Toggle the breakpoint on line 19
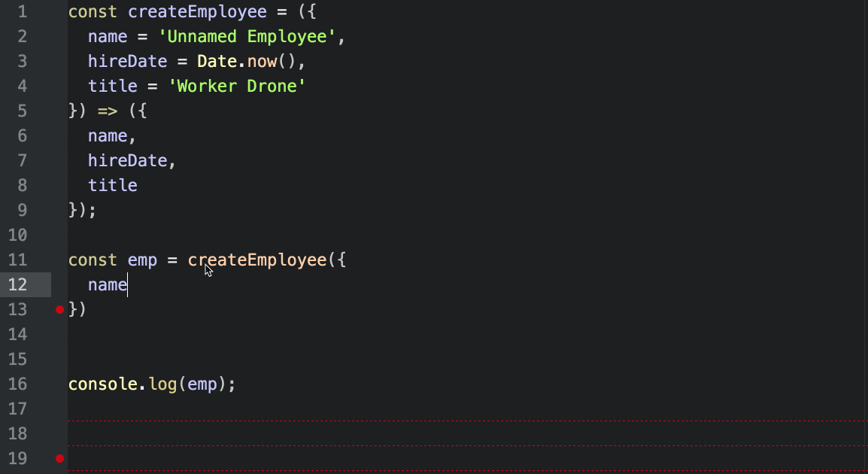The width and height of the screenshot is (868, 474). (x=59, y=457)
